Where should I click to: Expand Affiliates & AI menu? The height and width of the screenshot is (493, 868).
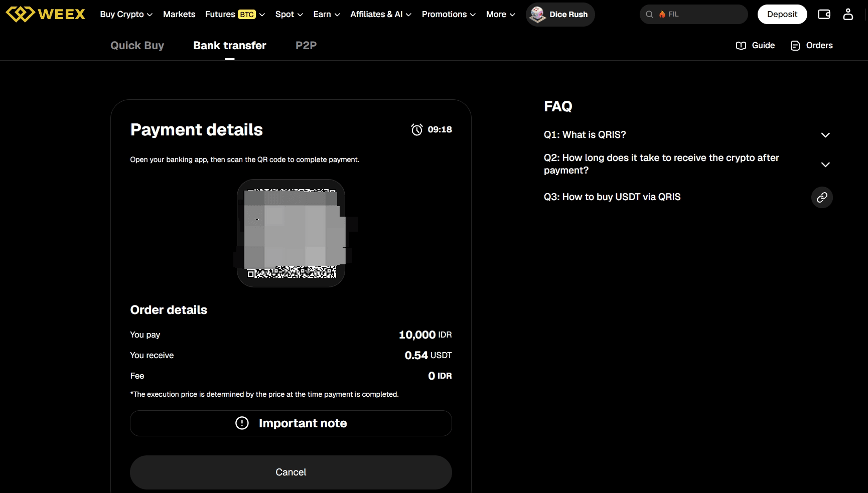point(381,15)
